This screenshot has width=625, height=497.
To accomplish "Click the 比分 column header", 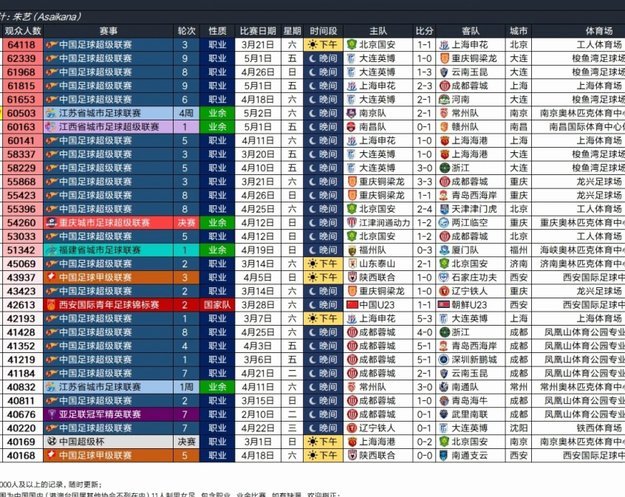I will click(x=424, y=31).
